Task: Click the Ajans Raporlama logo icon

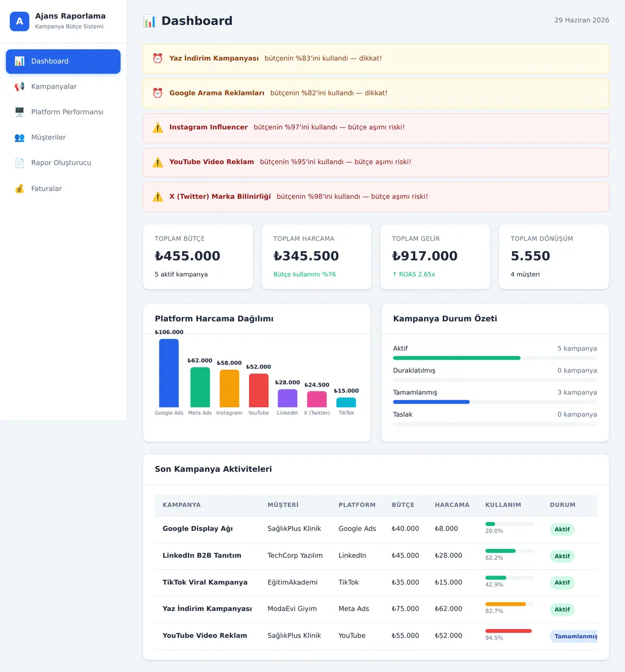Action: tap(19, 21)
